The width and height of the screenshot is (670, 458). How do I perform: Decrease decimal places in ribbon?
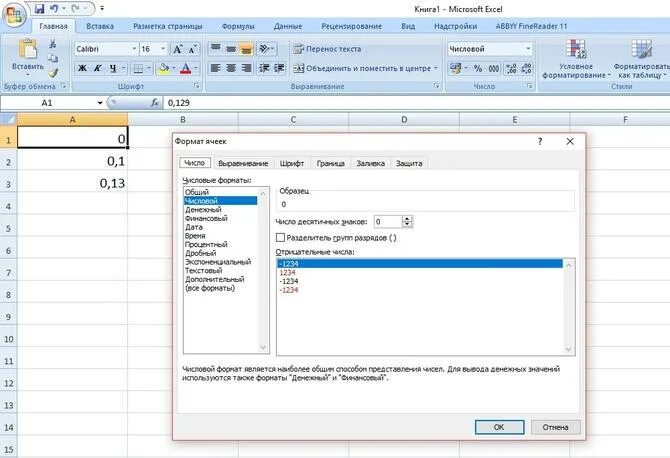click(x=526, y=68)
